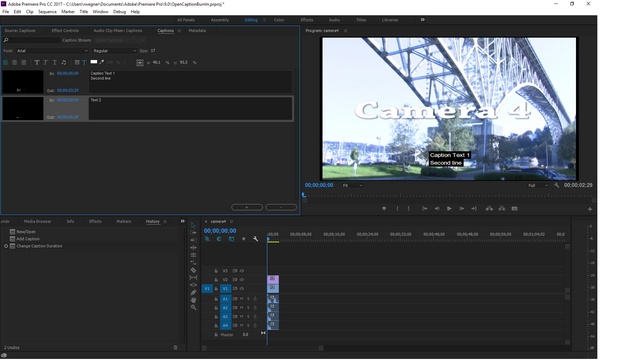640x360 pixels.
Task: Open zoom level dropdown showing Fit
Action: pyautogui.click(x=353, y=185)
